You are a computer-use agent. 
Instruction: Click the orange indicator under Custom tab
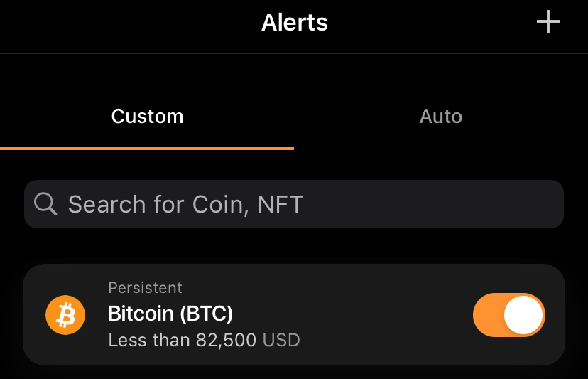pyautogui.click(x=147, y=148)
